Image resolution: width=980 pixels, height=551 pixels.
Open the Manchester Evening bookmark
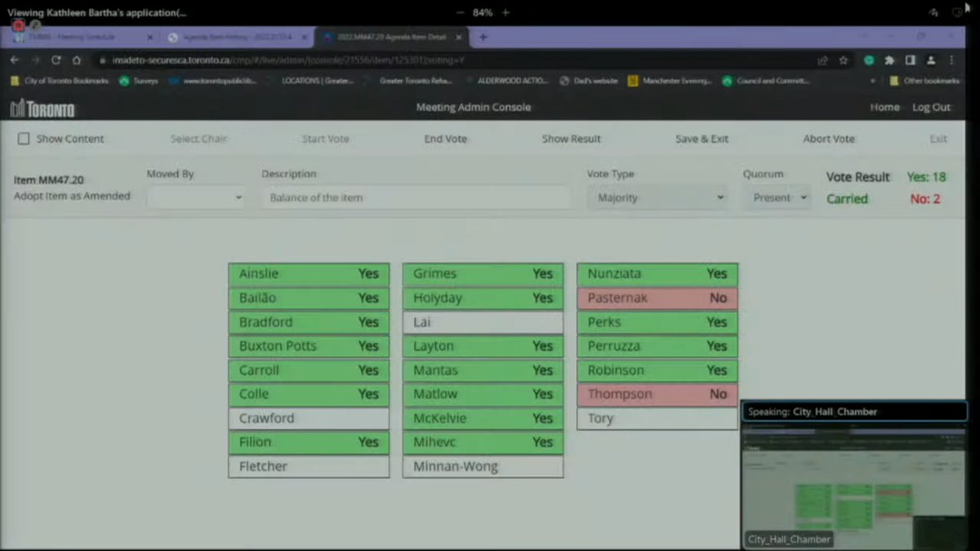click(x=670, y=81)
